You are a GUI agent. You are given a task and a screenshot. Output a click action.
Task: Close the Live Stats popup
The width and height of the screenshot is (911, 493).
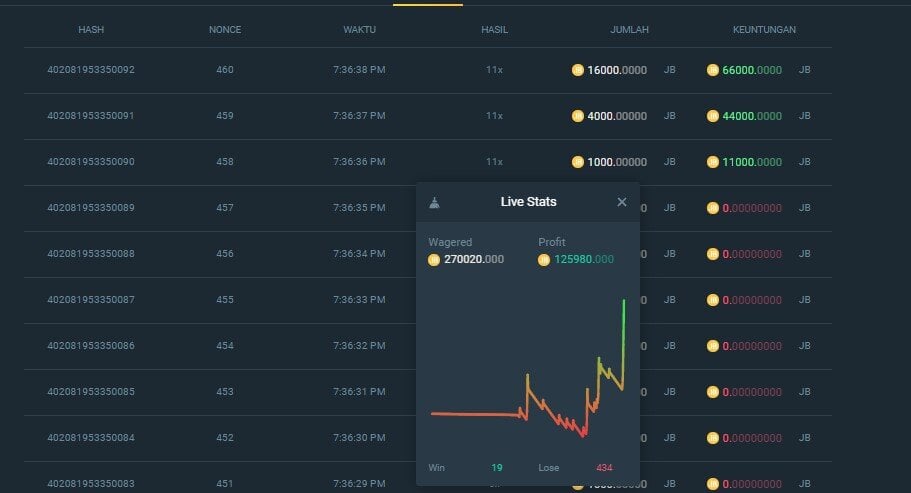pos(622,202)
